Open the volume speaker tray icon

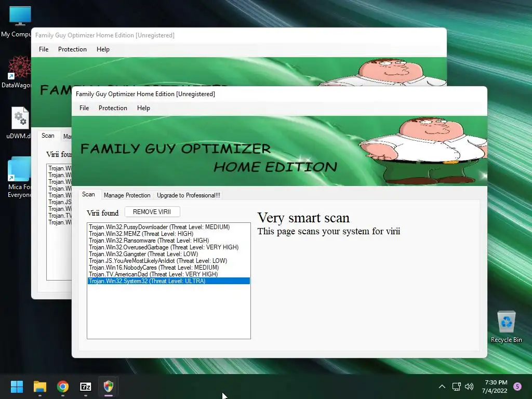469,387
